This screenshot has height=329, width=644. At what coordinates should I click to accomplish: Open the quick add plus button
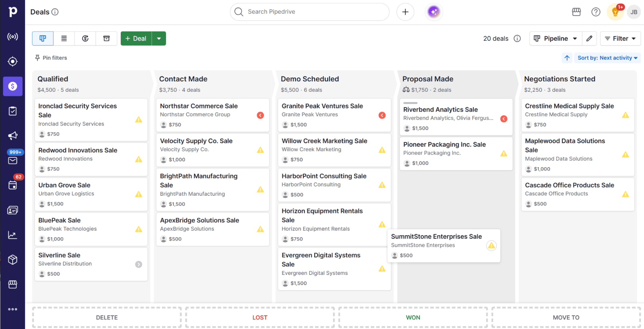[405, 12]
